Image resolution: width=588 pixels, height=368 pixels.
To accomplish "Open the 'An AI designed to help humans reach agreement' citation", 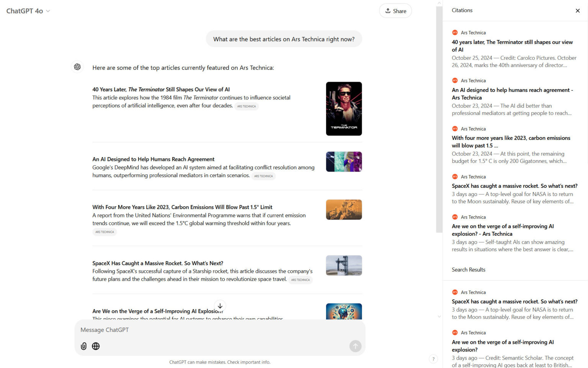I will 512,94.
